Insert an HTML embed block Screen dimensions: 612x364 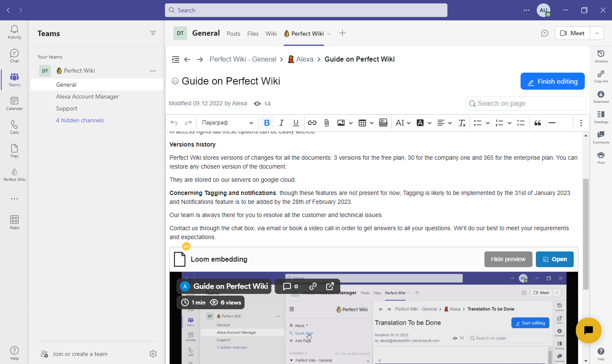click(383, 123)
